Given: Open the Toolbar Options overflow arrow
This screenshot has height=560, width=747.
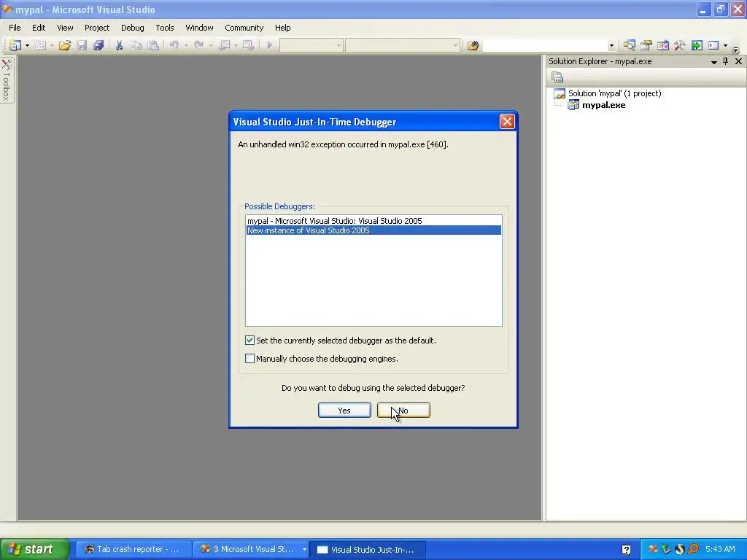Looking at the screenshot, I should pos(735,49).
